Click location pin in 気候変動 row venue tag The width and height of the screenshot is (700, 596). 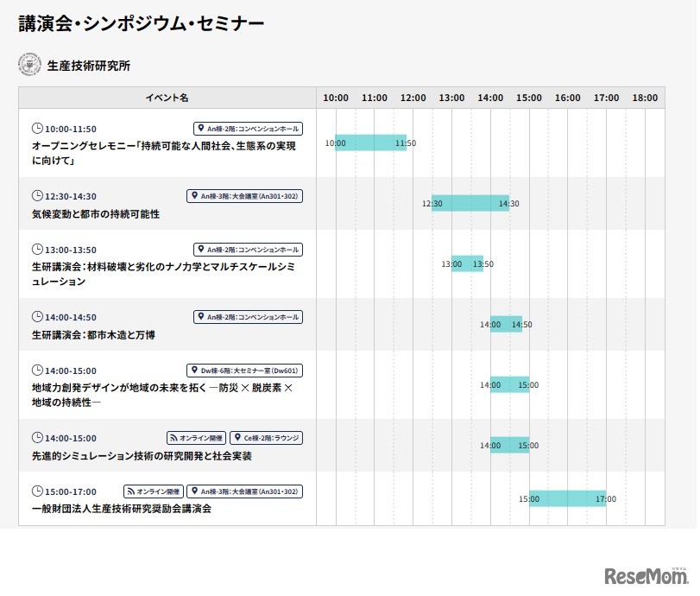point(194,196)
